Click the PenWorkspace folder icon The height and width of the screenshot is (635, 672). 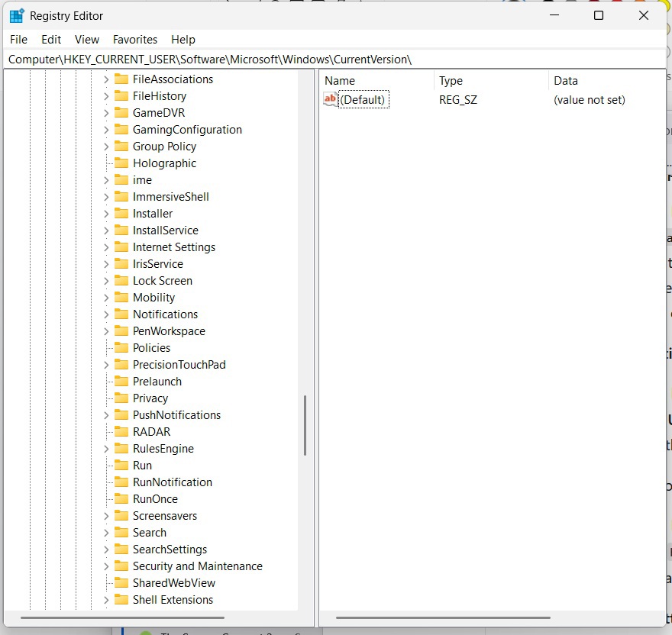click(121, 331)
